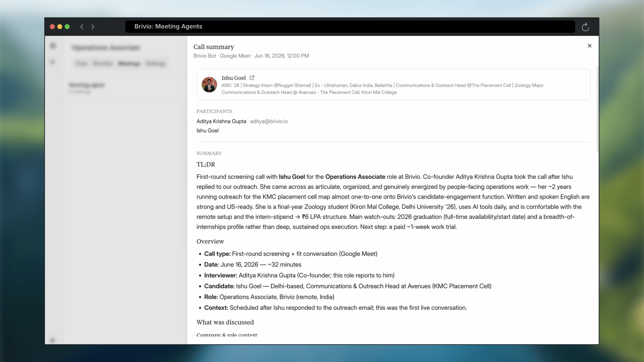This screenshot has width=644, height=362.
Task: Click the Candidate bullet line
Action: click(x=347, y=286)
